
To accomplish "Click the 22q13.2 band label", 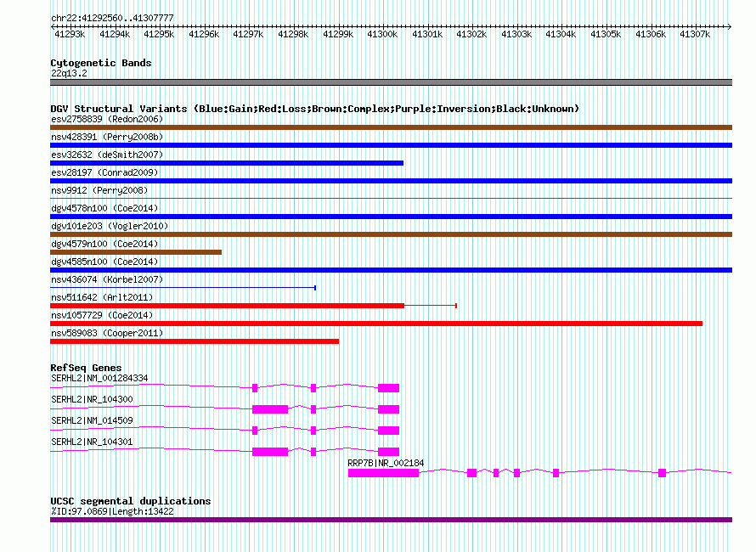I will 69,73.
